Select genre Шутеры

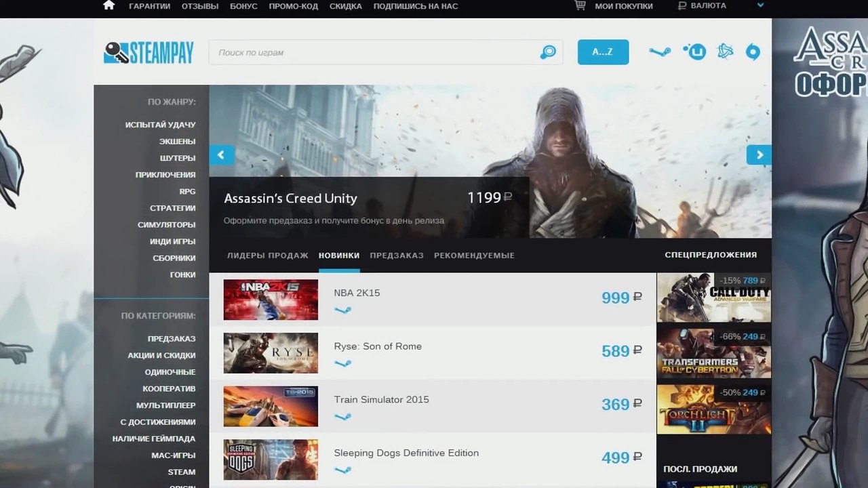[x=178, y=158]
